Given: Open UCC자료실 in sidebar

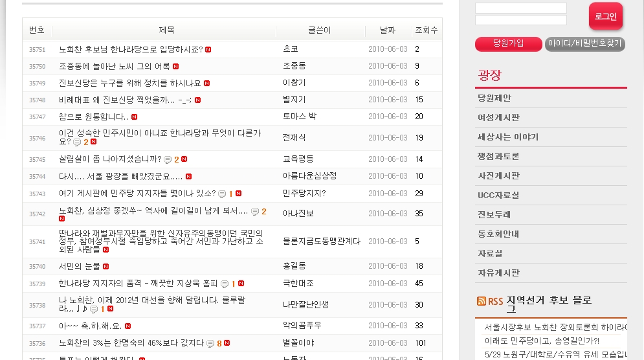Looking at the screenshot, I should [498, 195].
